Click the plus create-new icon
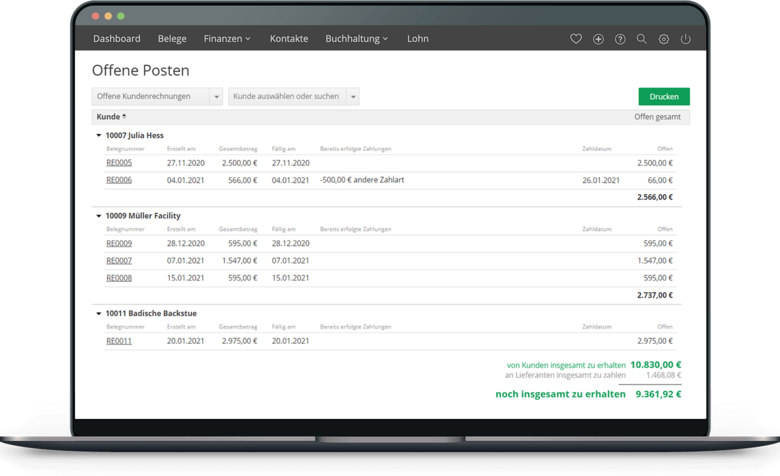This screenshot has height=476, width=780. pos(598,39)
